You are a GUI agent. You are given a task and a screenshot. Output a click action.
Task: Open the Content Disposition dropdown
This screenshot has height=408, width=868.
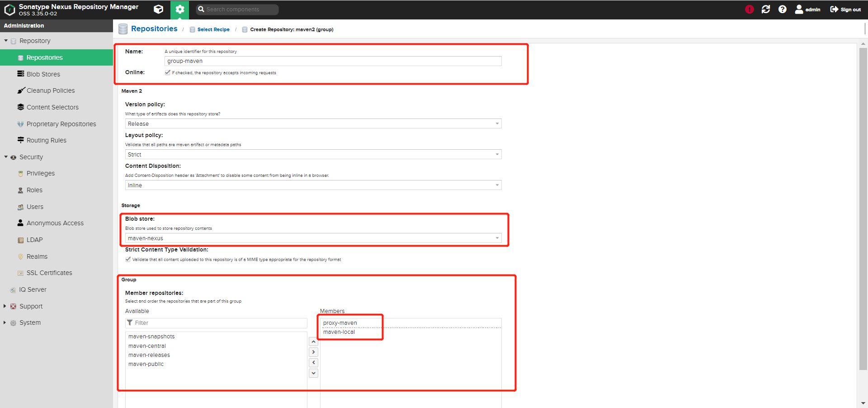[x=313, y=185]
